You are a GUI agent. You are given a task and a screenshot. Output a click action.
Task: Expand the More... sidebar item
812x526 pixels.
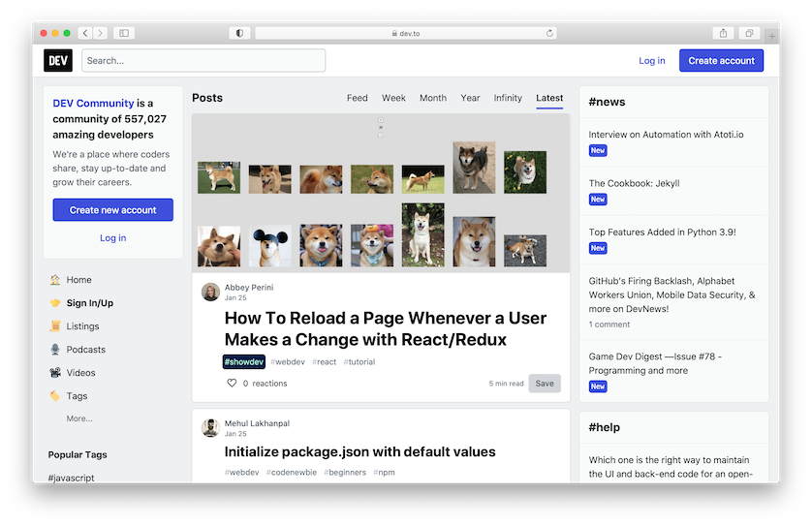(79, 418)
